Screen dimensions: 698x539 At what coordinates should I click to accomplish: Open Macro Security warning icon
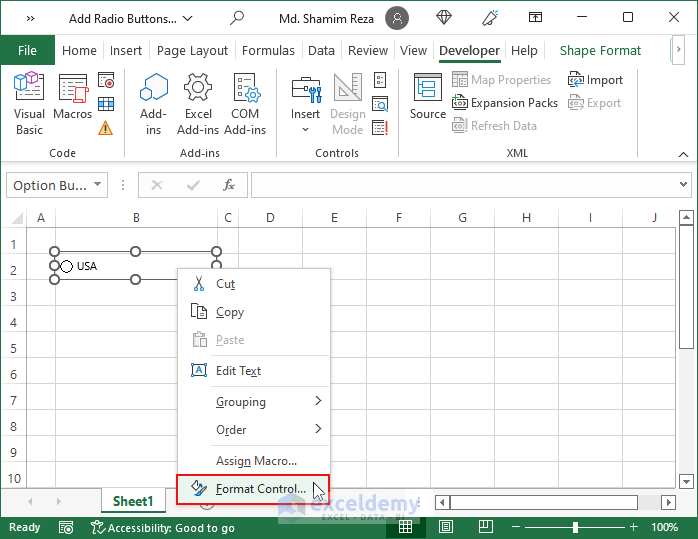coord(106,128)
